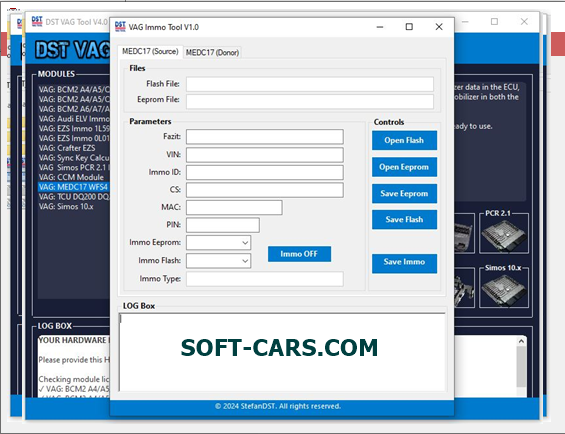Select VAG: Crafter EZS module in list
Image resolution: width=565 pixels, height=434 pixels.
(x=67, y=148)
